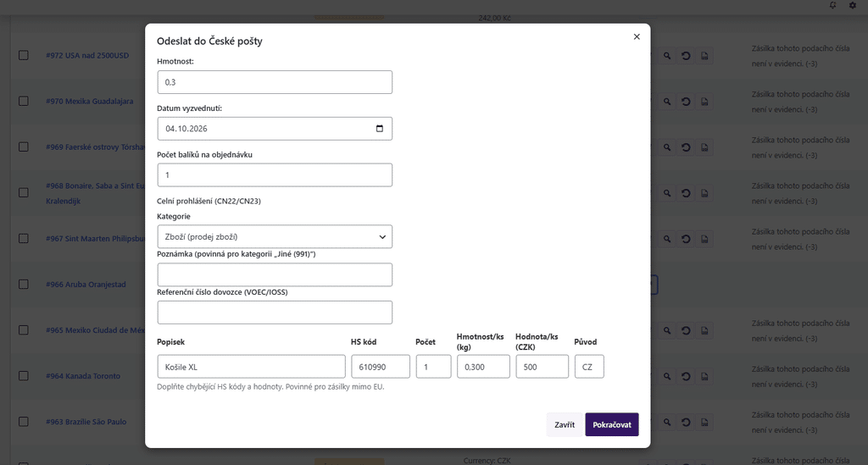Open the settings gear in top bar

[x=853, y=5]
